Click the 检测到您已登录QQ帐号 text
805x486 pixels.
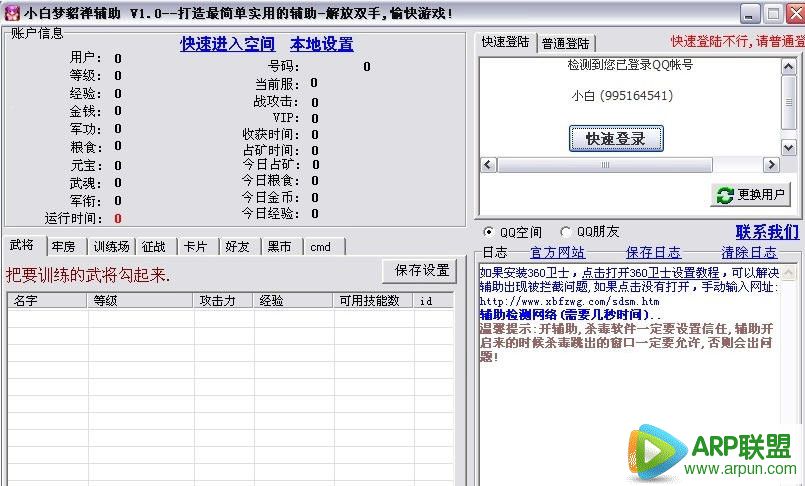pyautogui.click(x=630, y=65)
